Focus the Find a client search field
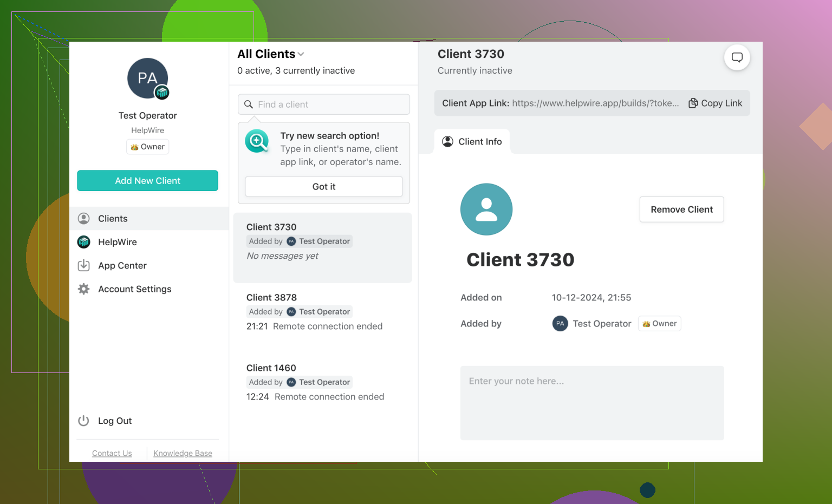This screenshot has height=504, width=832. [x=324, y=104]
